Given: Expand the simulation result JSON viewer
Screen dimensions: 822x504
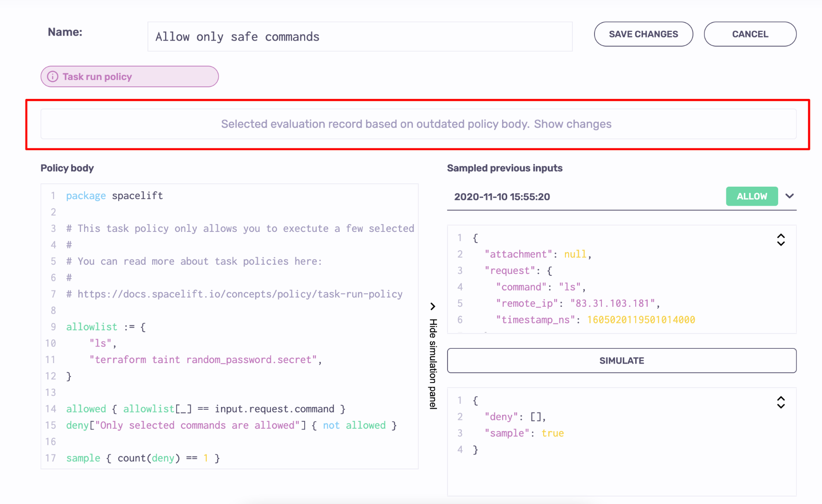Looking at the screenshot, I should 780,402.
